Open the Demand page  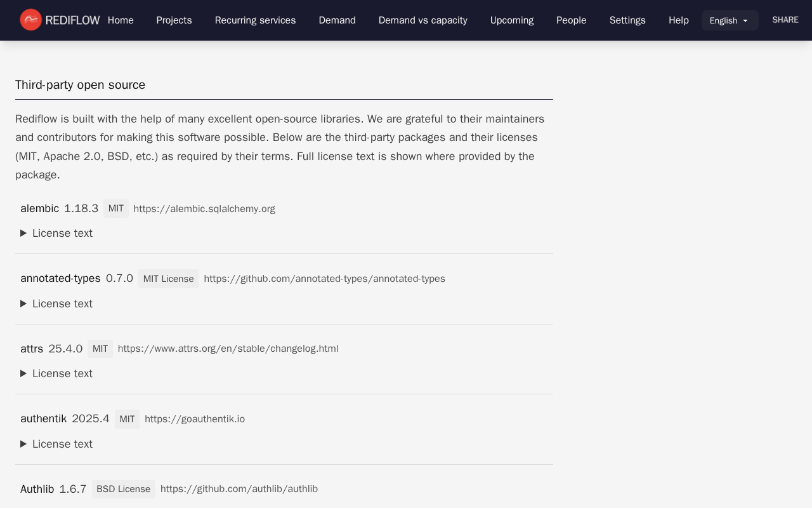337,20
